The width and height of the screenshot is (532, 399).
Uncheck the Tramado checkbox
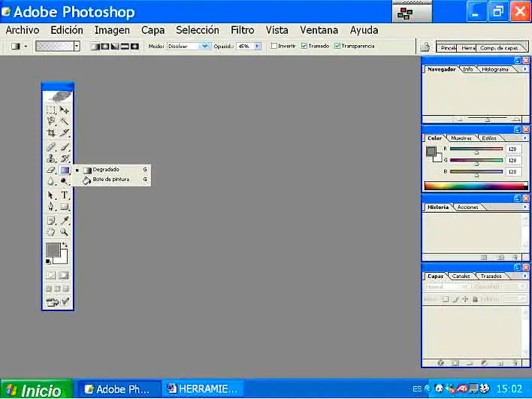pos(304,46)
